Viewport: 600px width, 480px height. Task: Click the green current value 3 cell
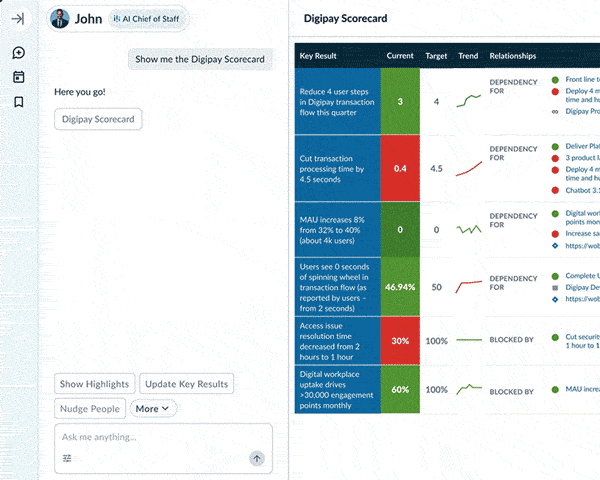tap(400, 101)
